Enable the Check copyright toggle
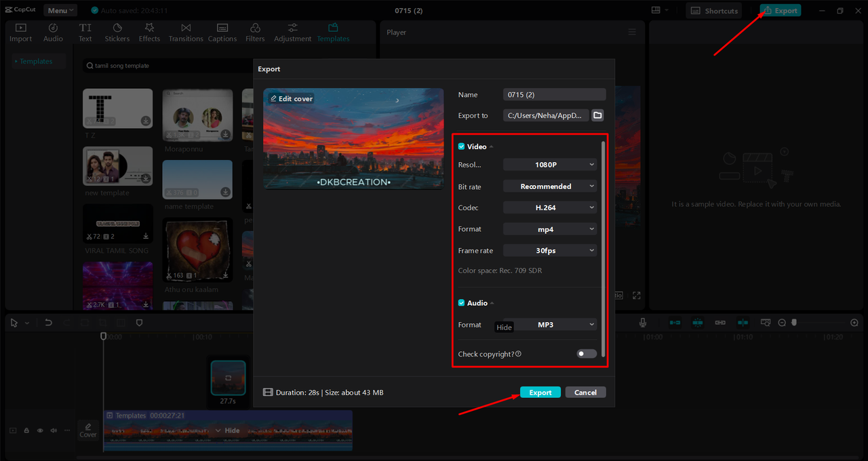This screenshot has width=868, height=461. [587, 354]
